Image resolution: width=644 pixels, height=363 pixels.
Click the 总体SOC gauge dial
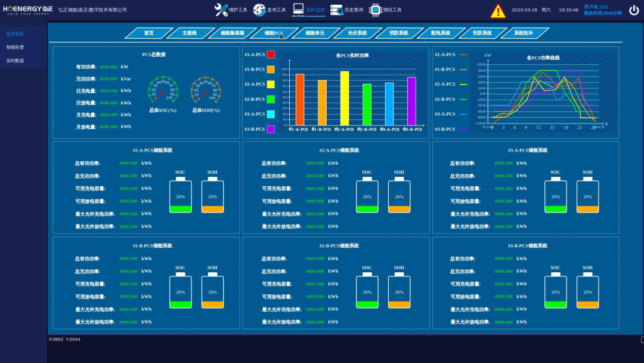(163, 90)
